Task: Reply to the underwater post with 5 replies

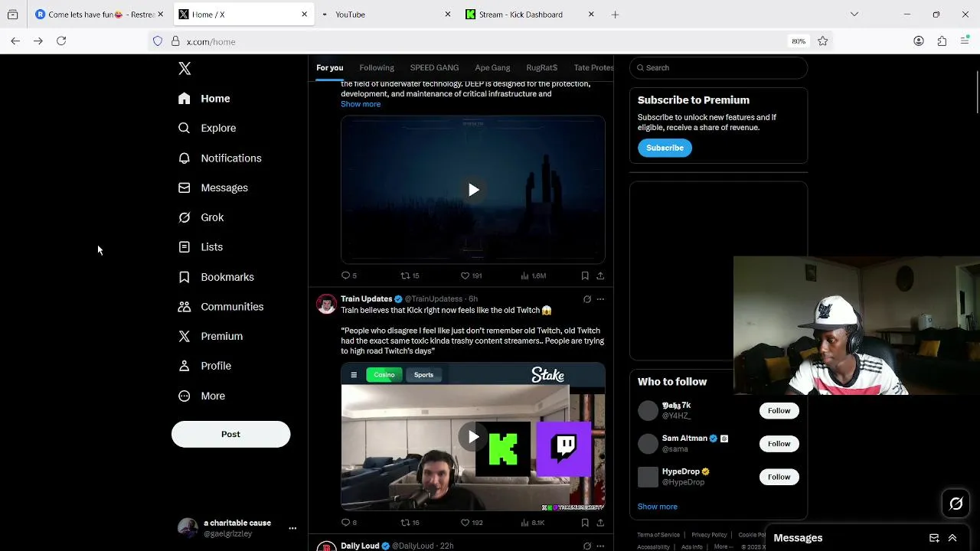Action: coord(349,275)
